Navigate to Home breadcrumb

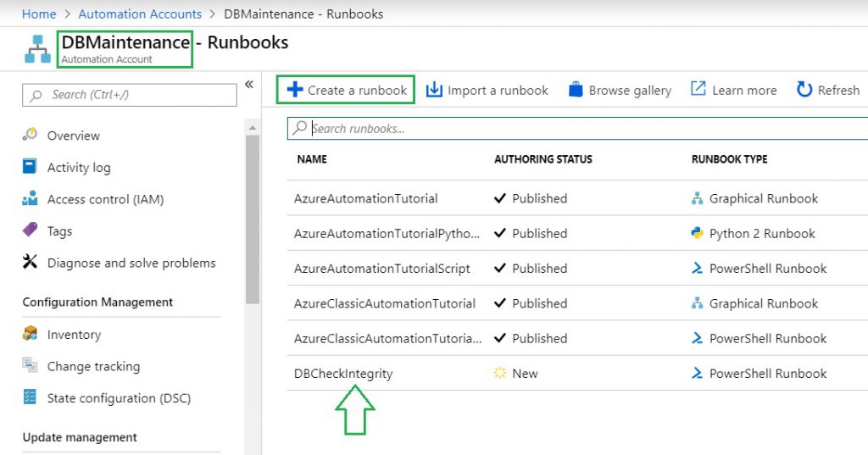click(39, 14)
